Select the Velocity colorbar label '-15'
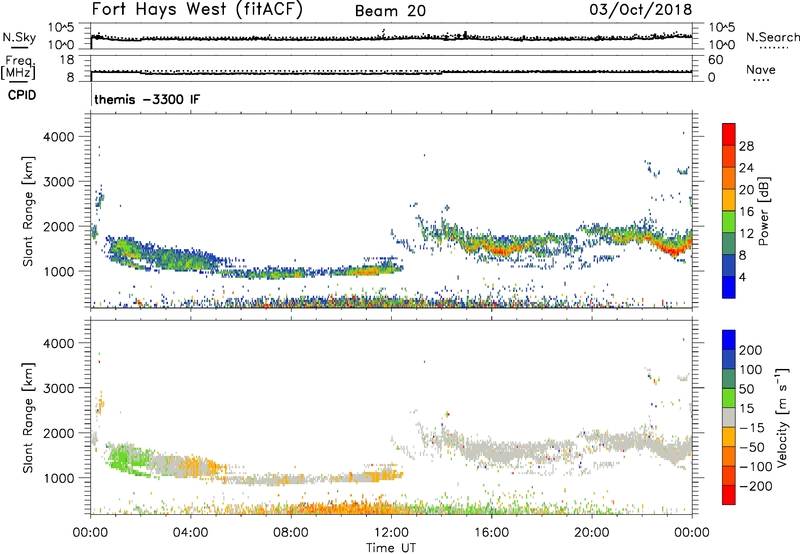The height and width of the screenshot is (554, 800). 752,427
